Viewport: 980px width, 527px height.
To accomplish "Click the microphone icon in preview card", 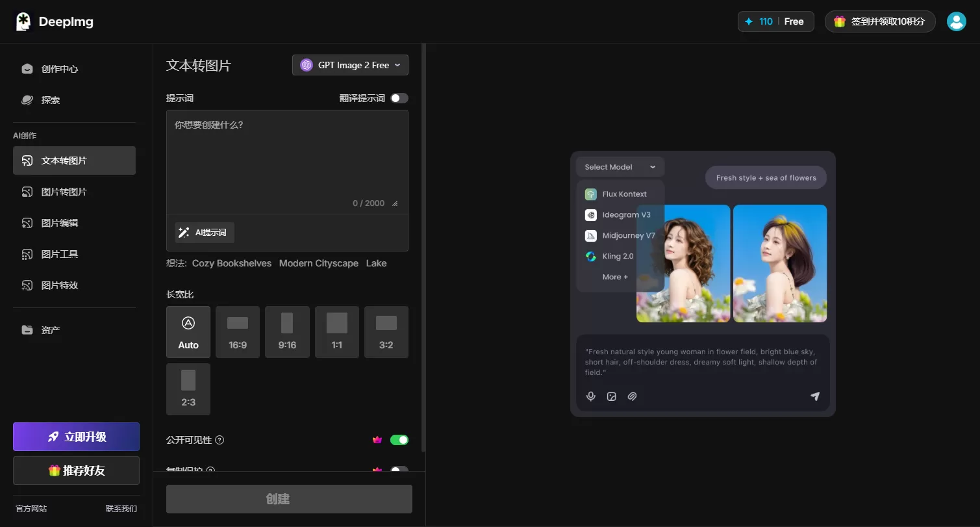I will [x=591, y=396].
